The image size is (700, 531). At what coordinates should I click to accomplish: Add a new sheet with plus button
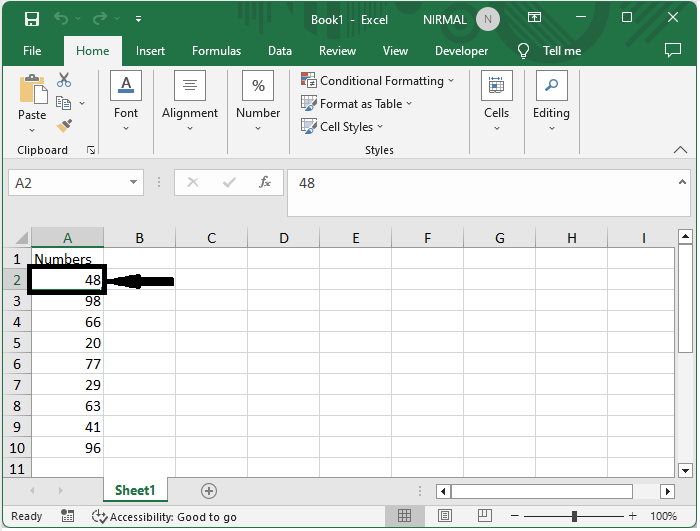pos(209,491)
